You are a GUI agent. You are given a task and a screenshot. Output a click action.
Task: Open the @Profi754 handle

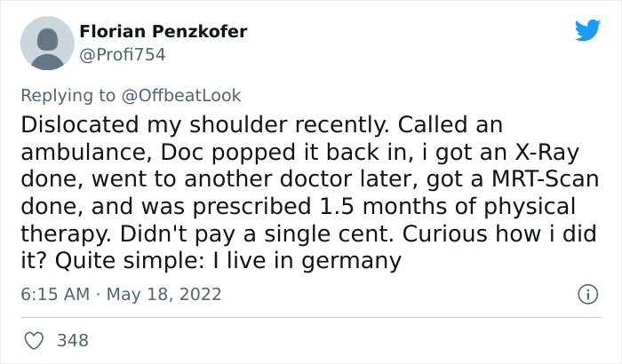(123, 54)
